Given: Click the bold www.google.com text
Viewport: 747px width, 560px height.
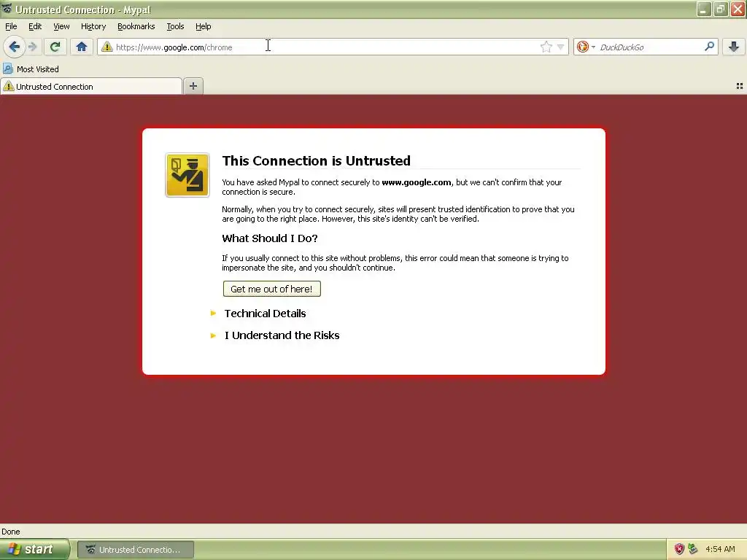Looking at the screenshot, I should click(x=417, y=182).
